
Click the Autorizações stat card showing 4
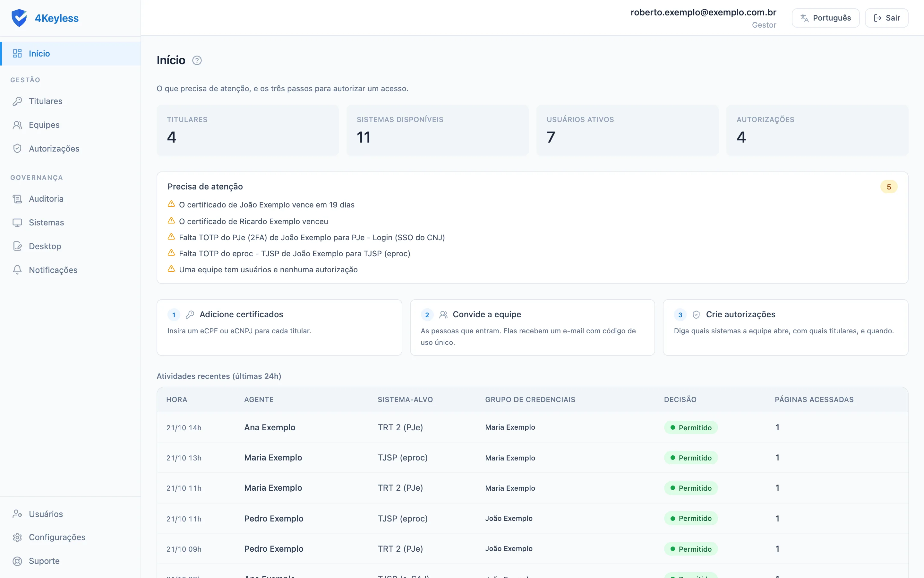tap(817, 130)
